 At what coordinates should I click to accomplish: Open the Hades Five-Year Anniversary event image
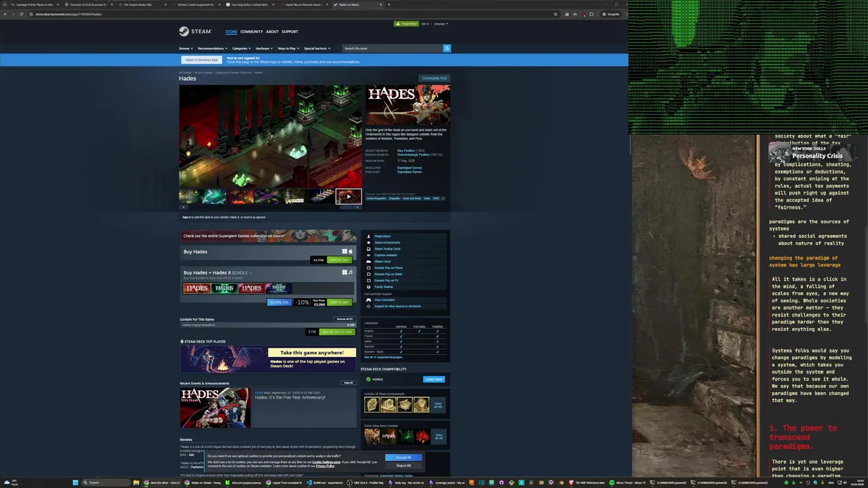[x=215, y=407]
